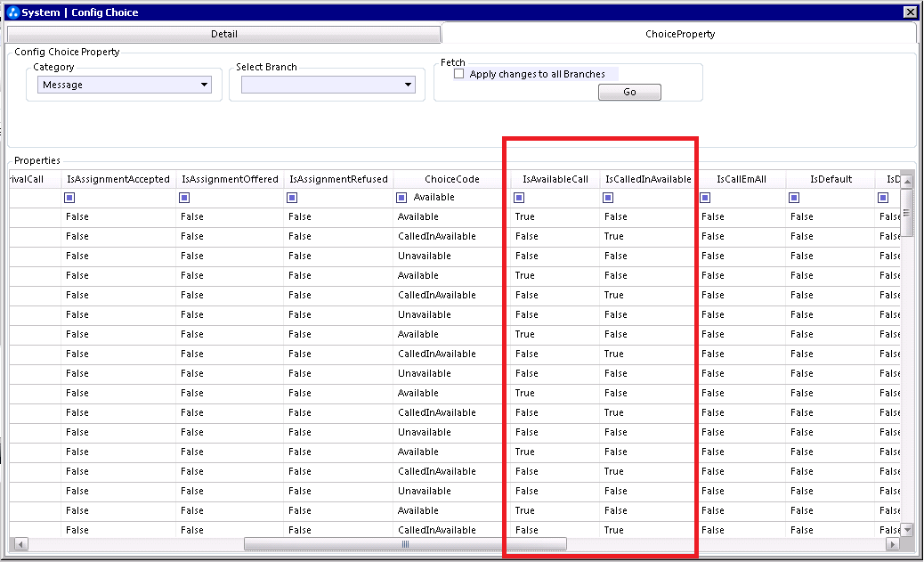Sort by the IsAssignmentAccepted column header
The width and height of the screenshot is (924, 562).
[x=118, y=179]
